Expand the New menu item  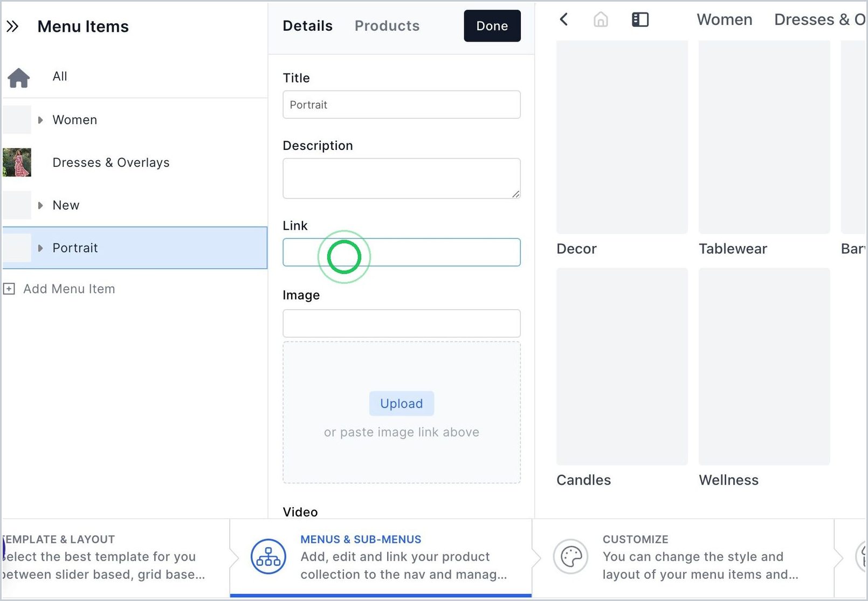coord(40,206)
